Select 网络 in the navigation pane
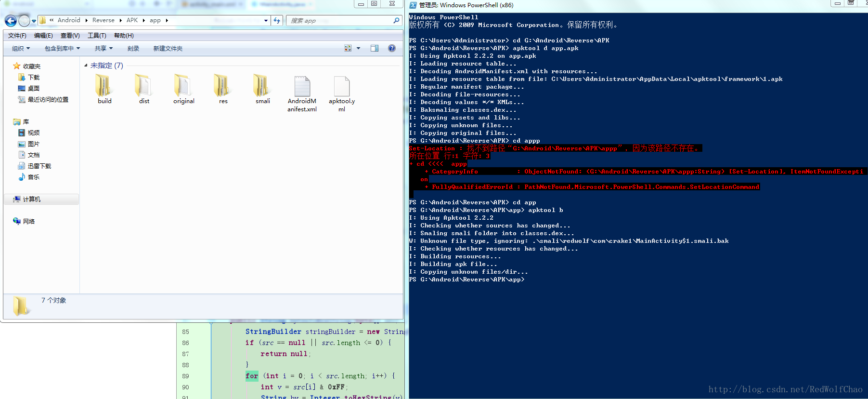Viewport: 868px width, 399px height. pyautogui.click(x=29, y=222)
